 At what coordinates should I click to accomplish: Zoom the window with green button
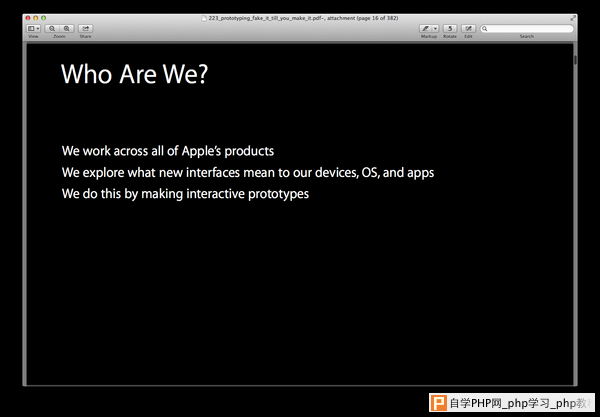pos(44,18)
